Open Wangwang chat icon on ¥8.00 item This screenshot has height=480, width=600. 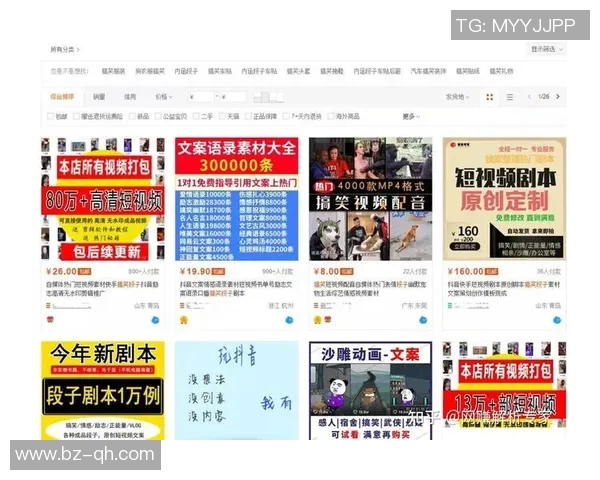(423, 320)
